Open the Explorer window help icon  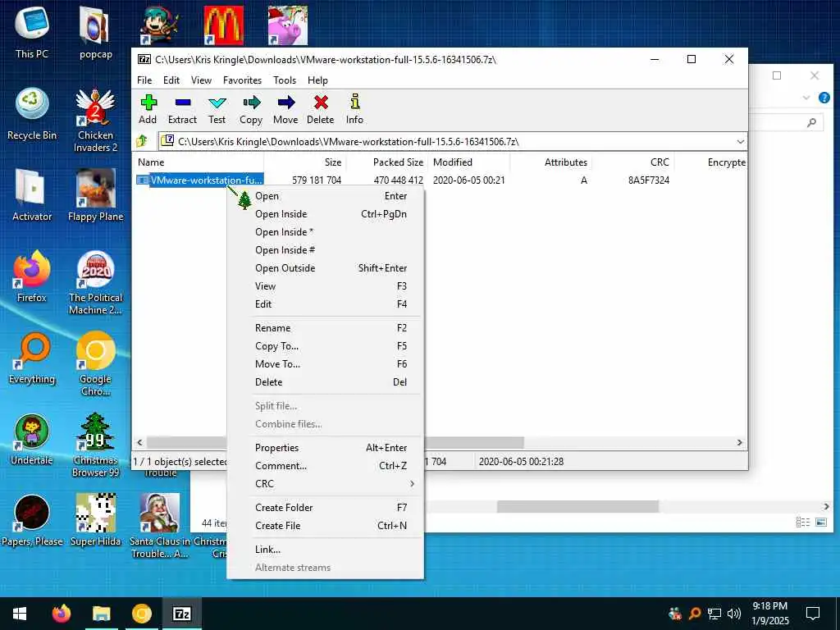coord(824,98)
